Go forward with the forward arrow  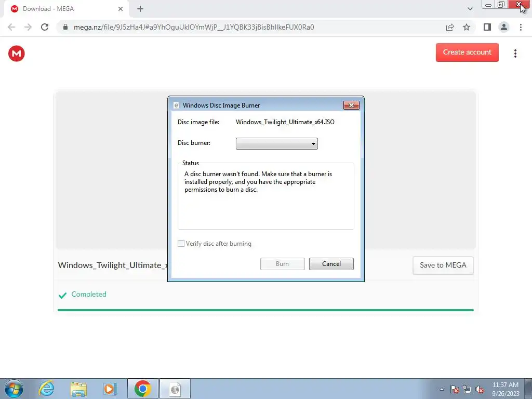[x=28, y=27]
